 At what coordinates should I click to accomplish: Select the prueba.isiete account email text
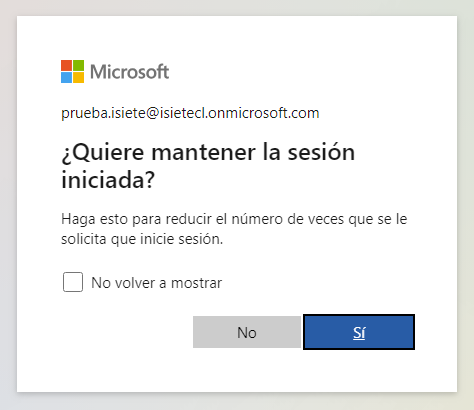[x=190, y=113]
